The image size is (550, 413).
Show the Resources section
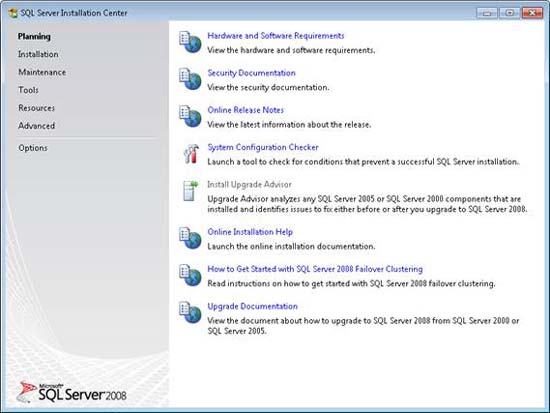(36, 108)
